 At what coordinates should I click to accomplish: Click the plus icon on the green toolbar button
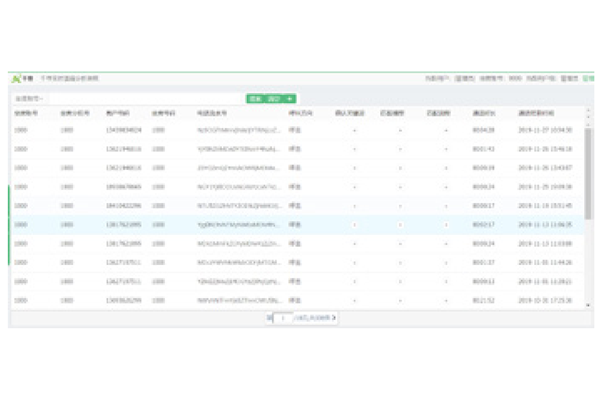[290, 99]
